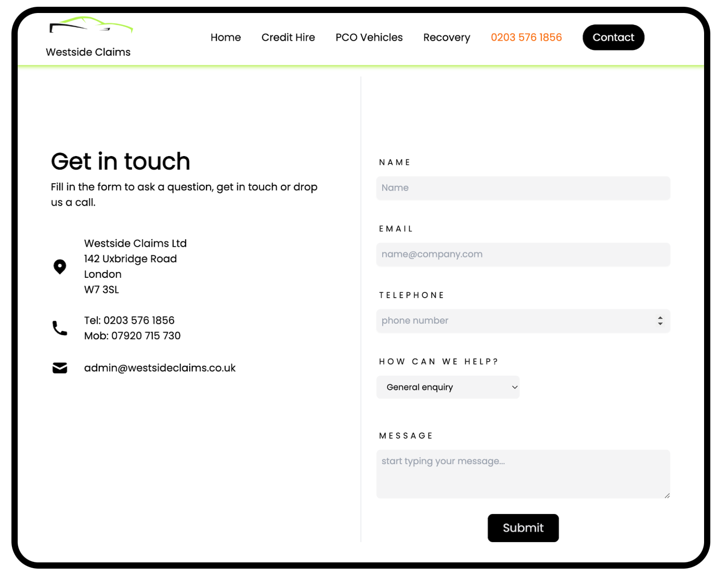728x578 pixels.
Task: Open the Credit Hire page
Action: point(288,37)
